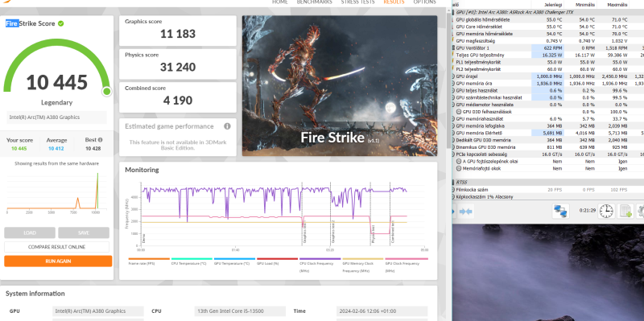
Task: Click the collapse arrows icon in sensor toolbar
Action: click(x=466, y=212)
